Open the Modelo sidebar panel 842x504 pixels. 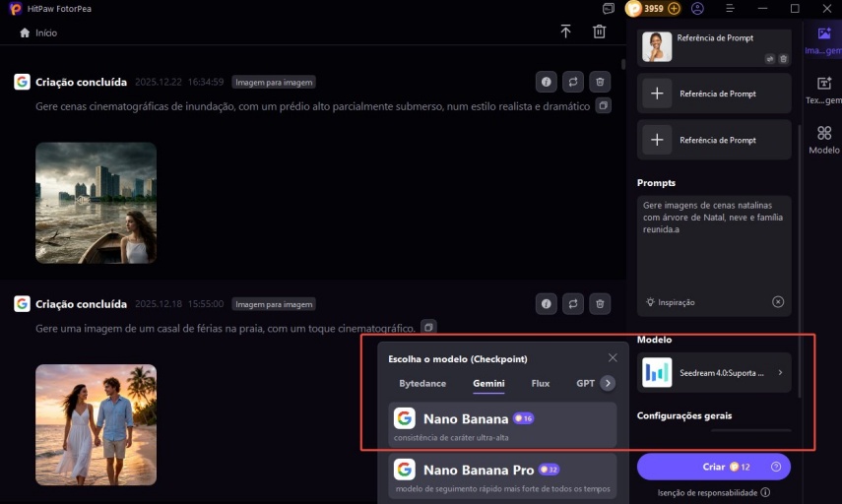[x=823, y=140]
